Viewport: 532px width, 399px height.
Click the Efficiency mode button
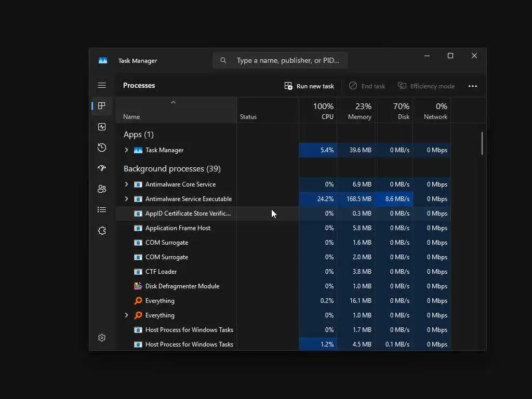pyautogui.click(x=426, y=86)
